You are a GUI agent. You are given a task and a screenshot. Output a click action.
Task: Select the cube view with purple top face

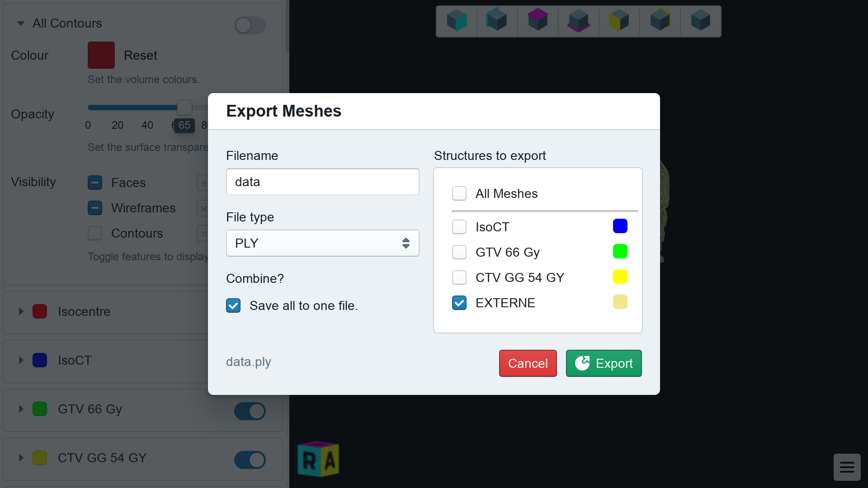point(538,21)
